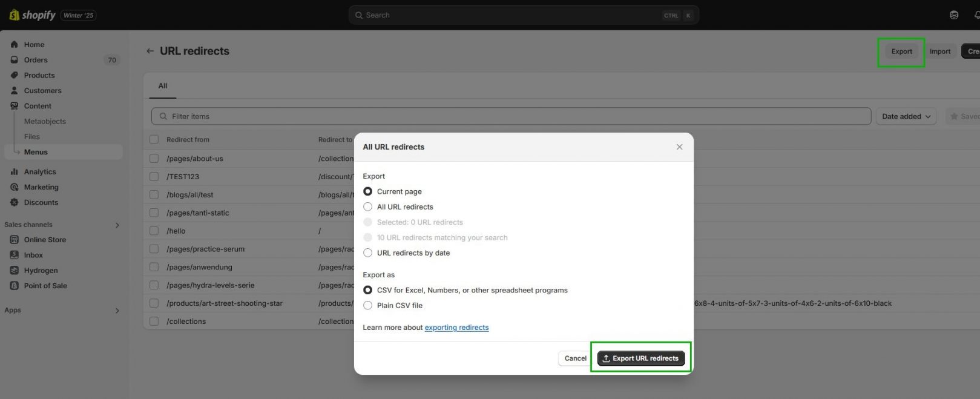Click the Customers person icon

[14, 90]
